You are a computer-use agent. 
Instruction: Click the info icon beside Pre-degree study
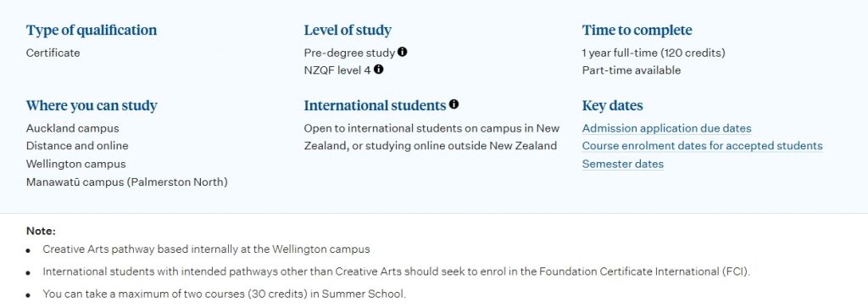tap(403, 52)
